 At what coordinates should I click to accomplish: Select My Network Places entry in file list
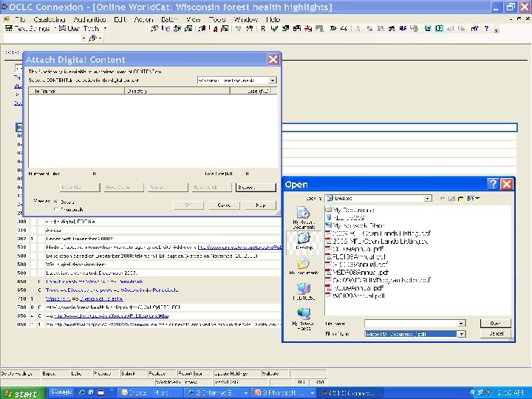coord(355,225)
